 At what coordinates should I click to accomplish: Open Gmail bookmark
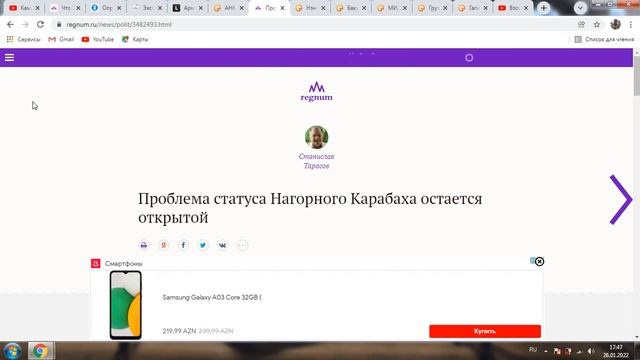tap(61, 39)
